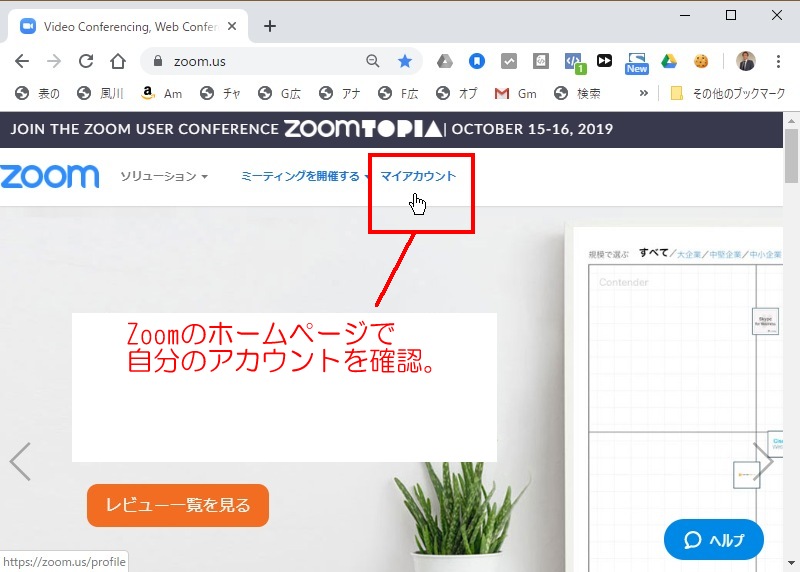Image resolution: width=800 pixels, height=572 pixels.
Task: Click the cookie extension icon
Action: pos(702,62)
